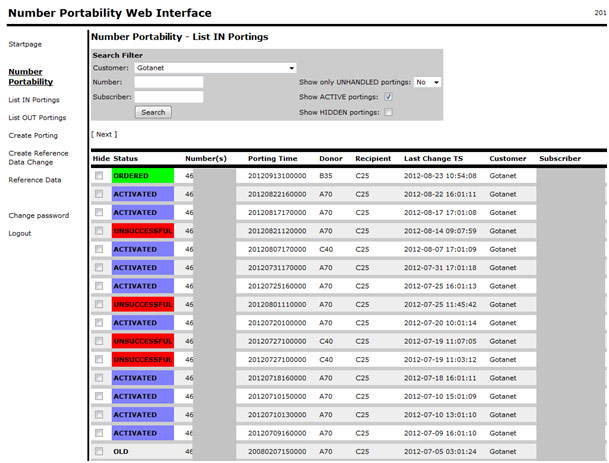Click the Porting Time column header
609x463 pixels.
[273, 158]
